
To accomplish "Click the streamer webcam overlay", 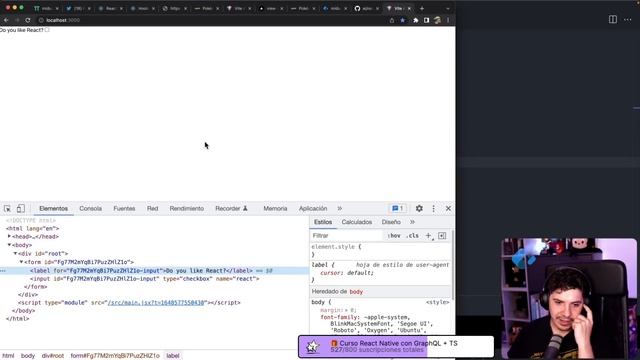I will [569, 299].
